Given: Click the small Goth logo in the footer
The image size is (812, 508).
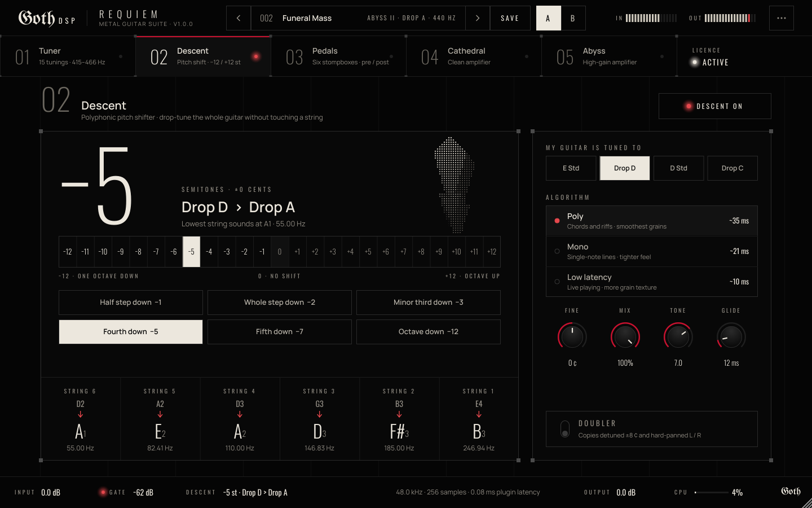Looking at the screenshot, I should [791, 492].
